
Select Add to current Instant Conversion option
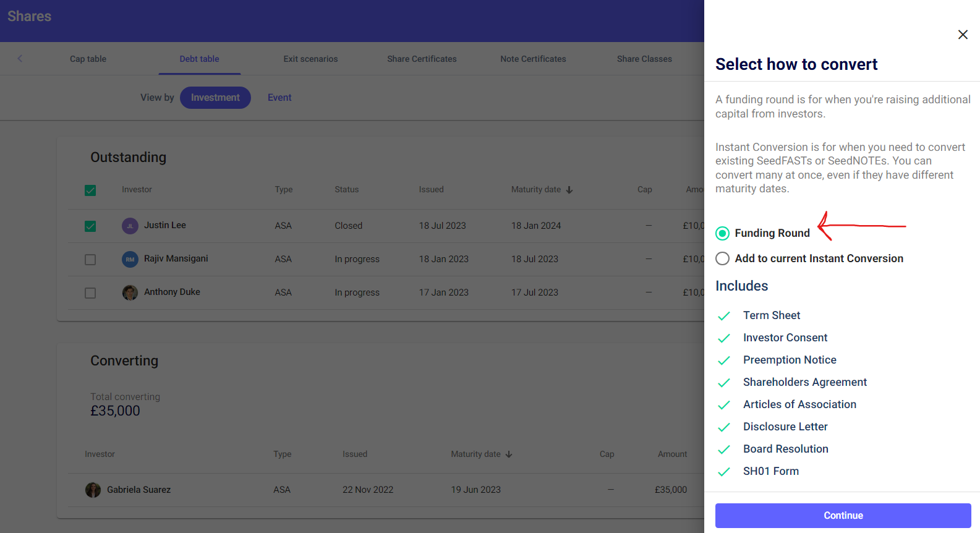(722, 258)
